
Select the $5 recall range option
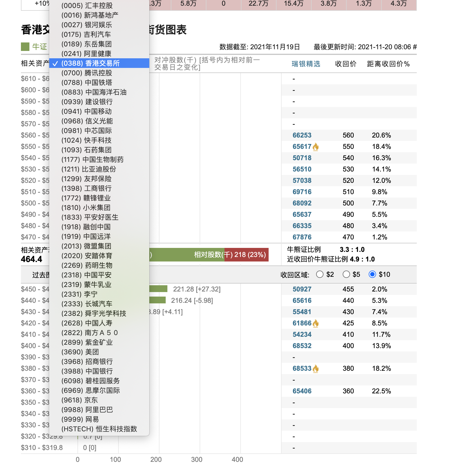pyautogui.click(x=346, y=275)
